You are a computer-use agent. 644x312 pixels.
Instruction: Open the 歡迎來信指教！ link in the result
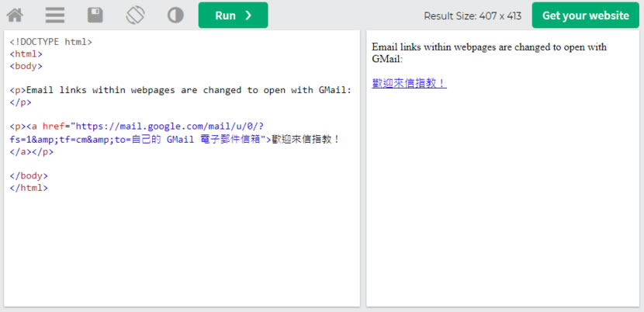(x=409, y=83)
